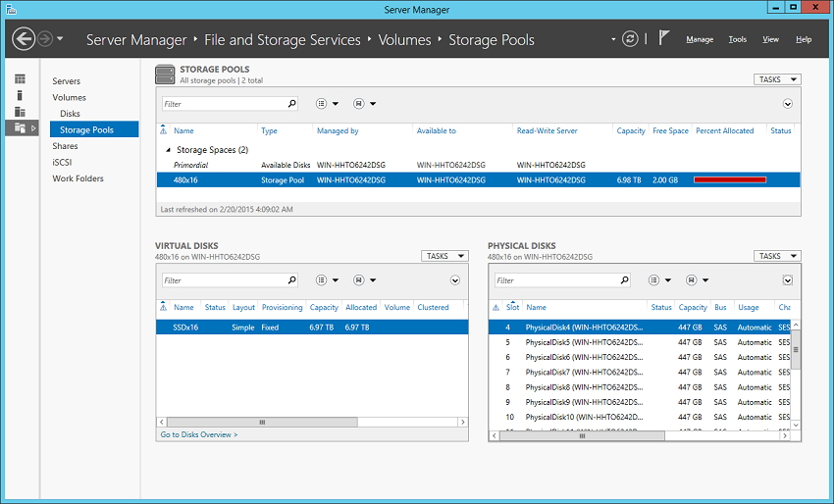Screen dimensions: 834x504
Task: Click the Storage Pools filter field
Action: [224, 104]
